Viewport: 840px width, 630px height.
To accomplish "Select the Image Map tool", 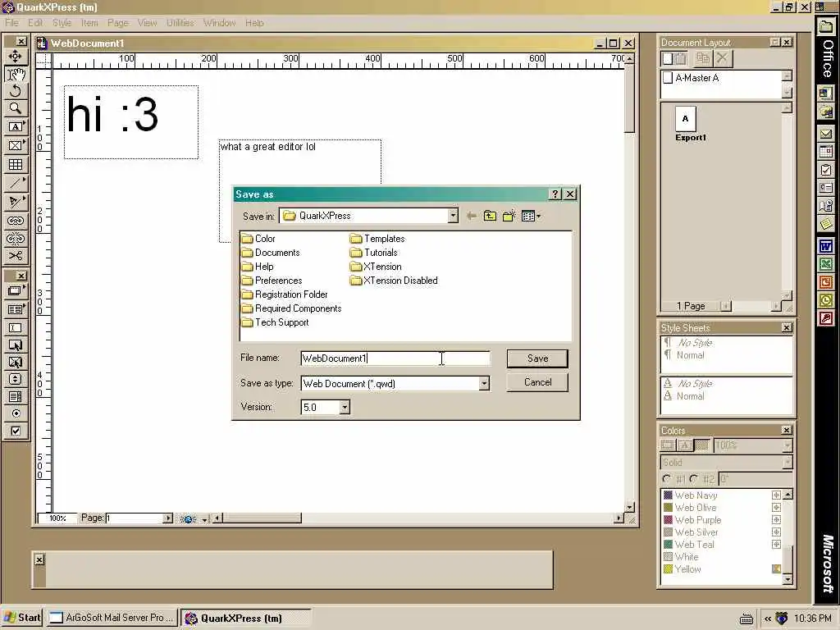I will 15,291.
